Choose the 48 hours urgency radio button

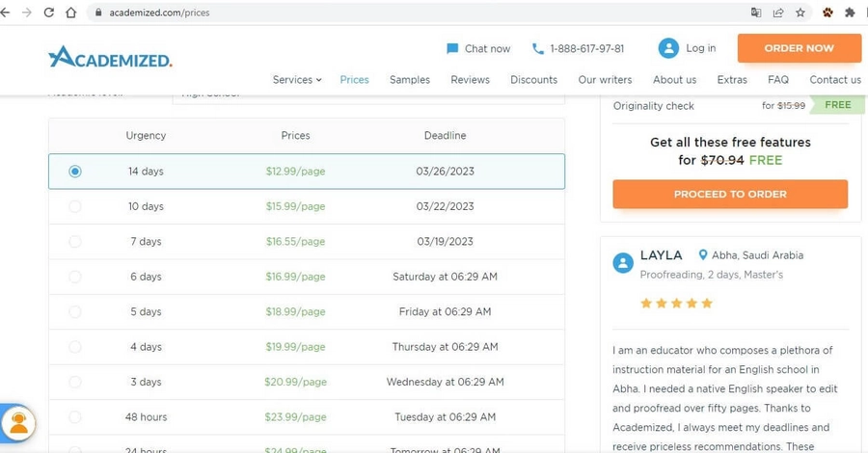pyautogui.click(x=74, y=417)
